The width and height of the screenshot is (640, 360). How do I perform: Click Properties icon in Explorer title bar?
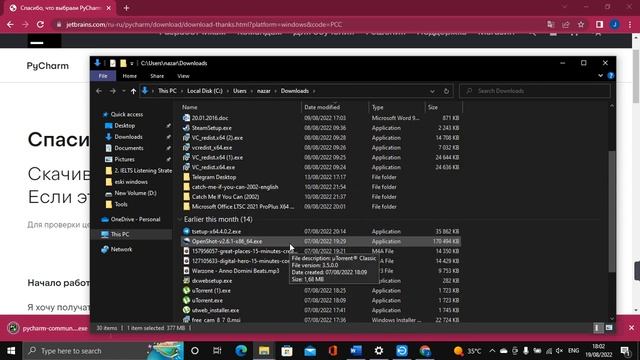tap(113, 63)
